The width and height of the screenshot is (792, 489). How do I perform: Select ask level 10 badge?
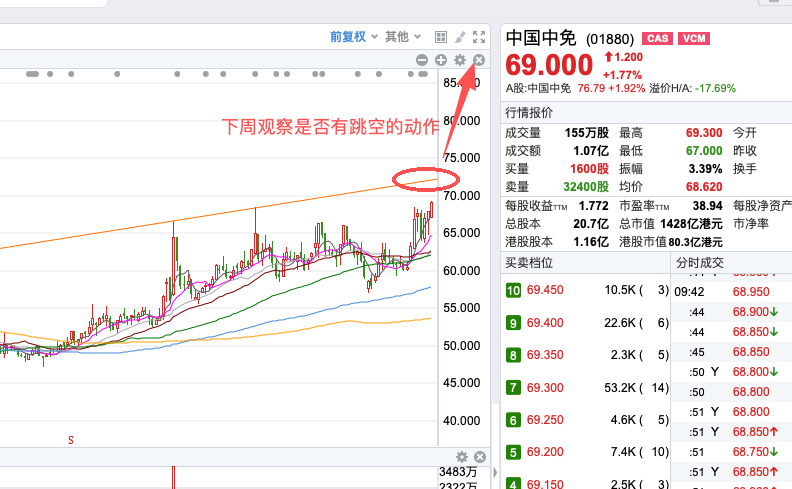513,290
